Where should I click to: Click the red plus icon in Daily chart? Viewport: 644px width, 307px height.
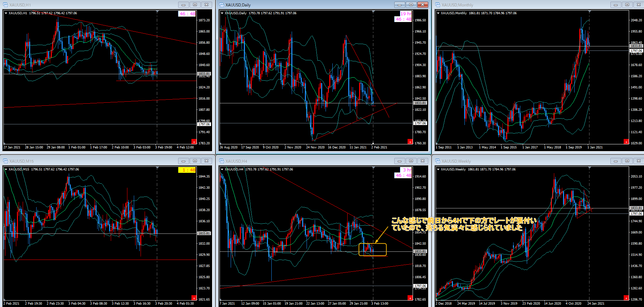click(x=410, y=142)
